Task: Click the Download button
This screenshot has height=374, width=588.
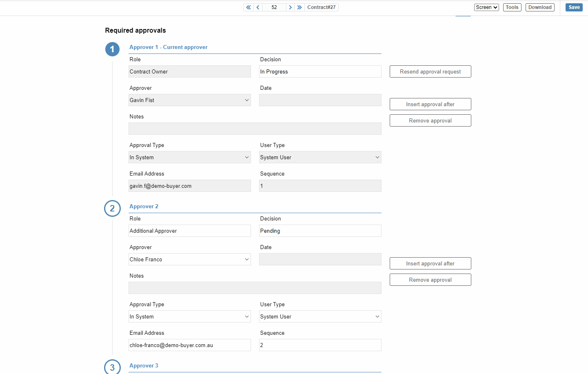Action: coord(540,7)
